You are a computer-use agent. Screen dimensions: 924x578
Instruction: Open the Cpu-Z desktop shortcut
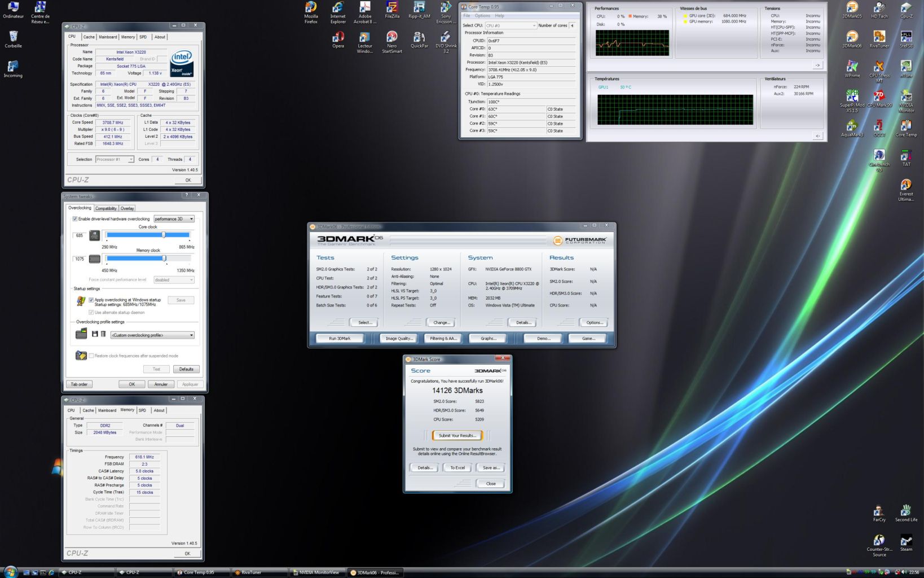click(906, 10)
